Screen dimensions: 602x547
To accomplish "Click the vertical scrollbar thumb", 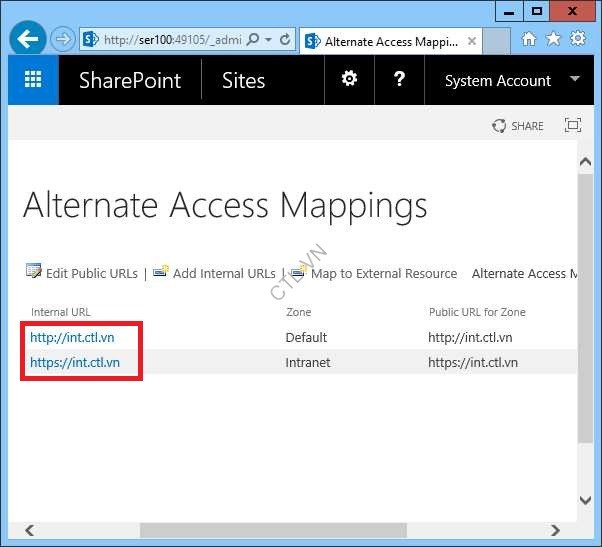I will click(585, 308).
